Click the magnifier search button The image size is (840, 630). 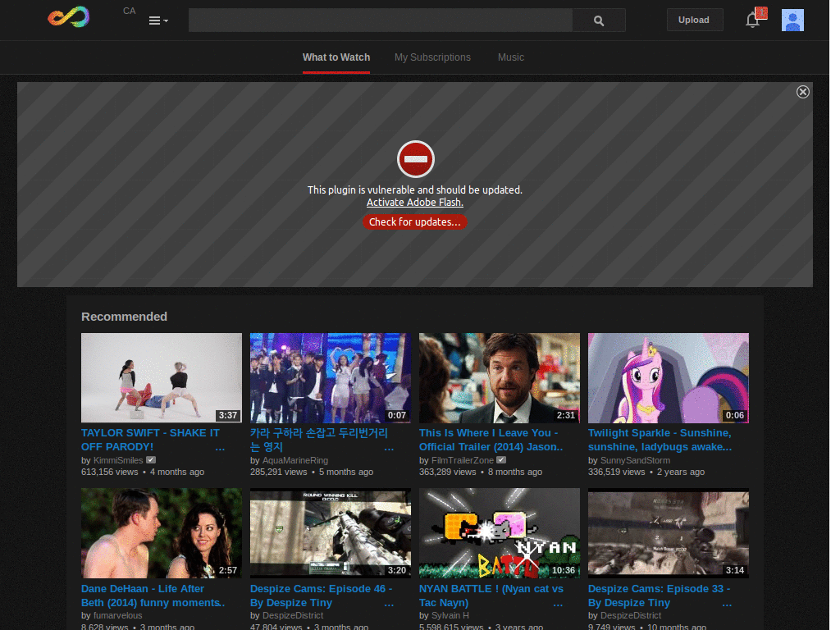[x=599, y=21]
